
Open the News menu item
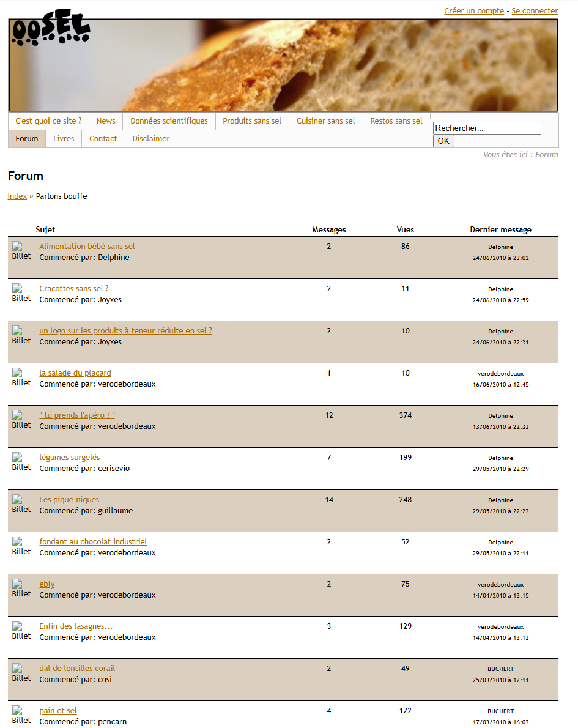click(x=106, y=121)
